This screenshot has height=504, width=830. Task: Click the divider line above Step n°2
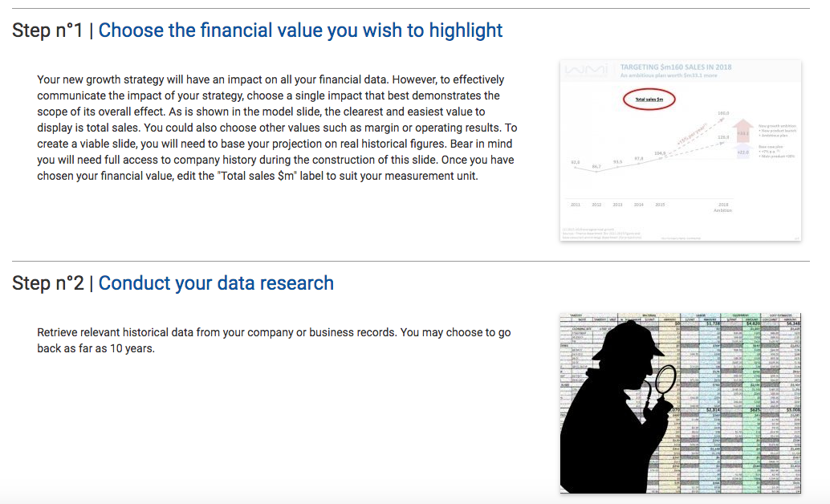(411, 261)
